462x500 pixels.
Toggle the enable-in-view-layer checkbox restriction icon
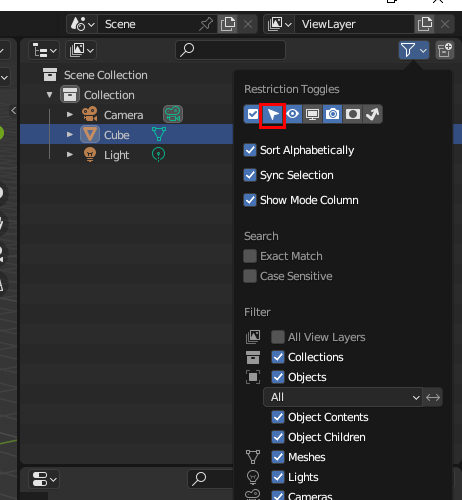[x=253, y=114]
